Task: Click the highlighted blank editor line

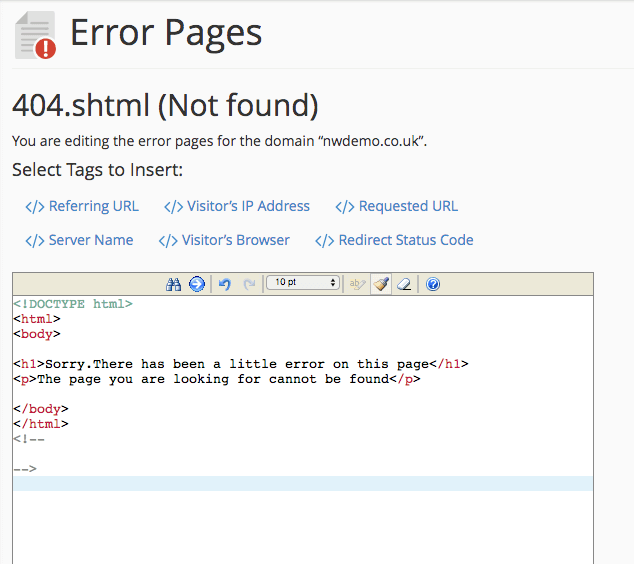Action: [302, 484]
